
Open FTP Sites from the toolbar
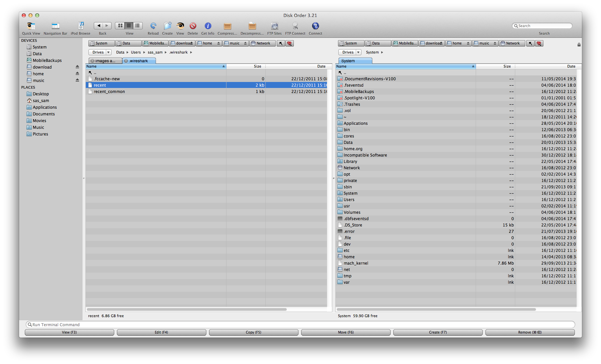point(274,26)
